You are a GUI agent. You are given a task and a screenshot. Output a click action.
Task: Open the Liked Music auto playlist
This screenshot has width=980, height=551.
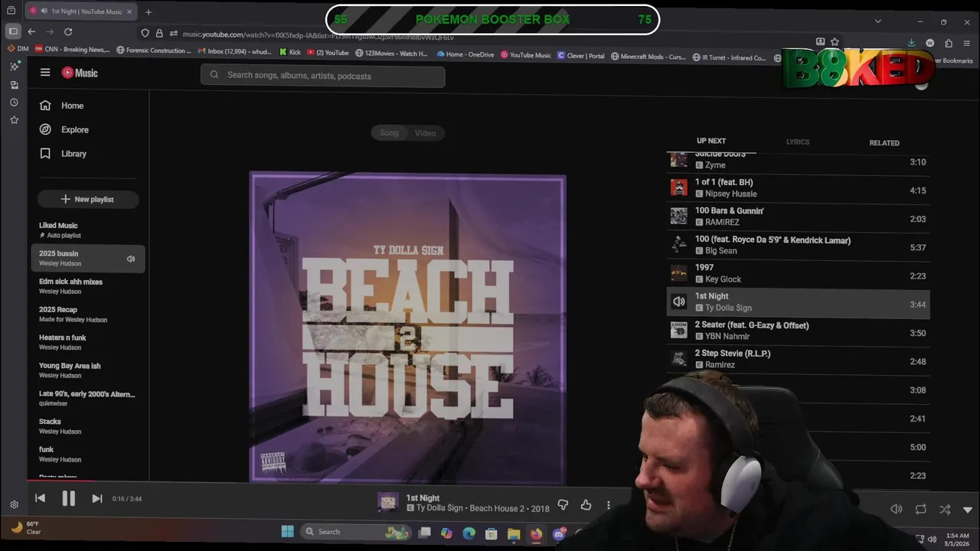88,230
